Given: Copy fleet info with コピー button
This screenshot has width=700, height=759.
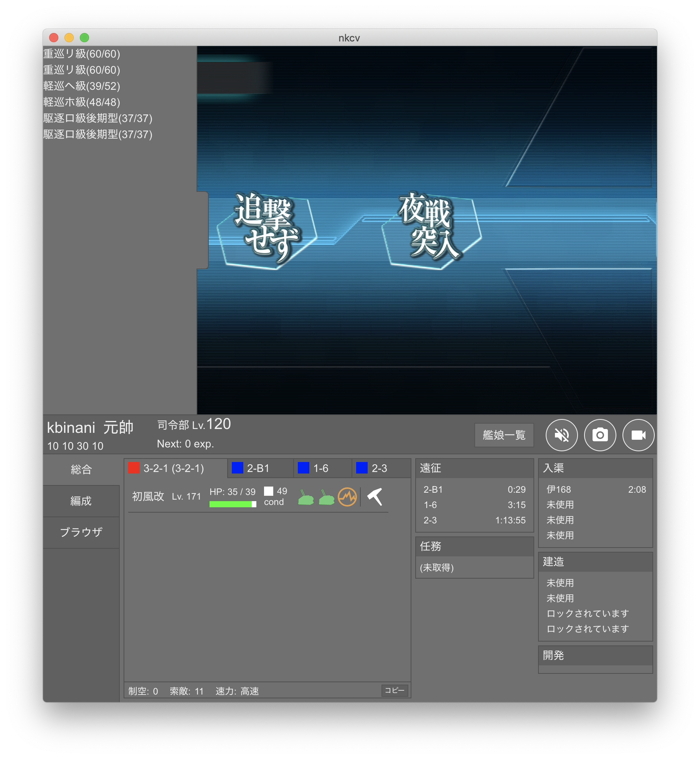Looking at the screenshot, I should coord(395,690).
